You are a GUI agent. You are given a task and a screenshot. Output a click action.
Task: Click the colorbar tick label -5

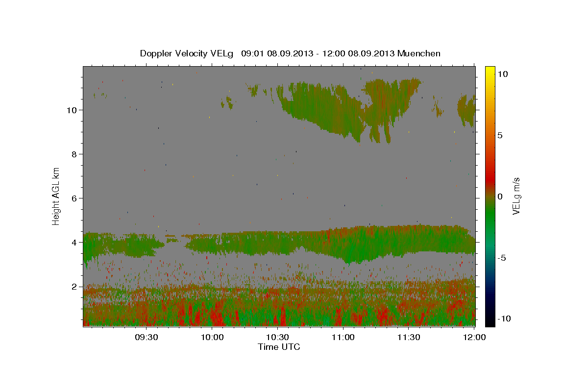point(501,258)
